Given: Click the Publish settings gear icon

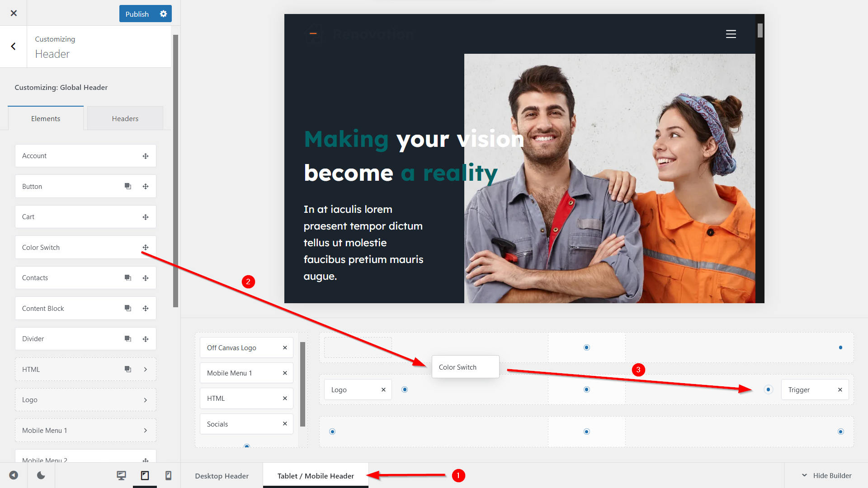Looking at the screenshot, I should 163,13.
